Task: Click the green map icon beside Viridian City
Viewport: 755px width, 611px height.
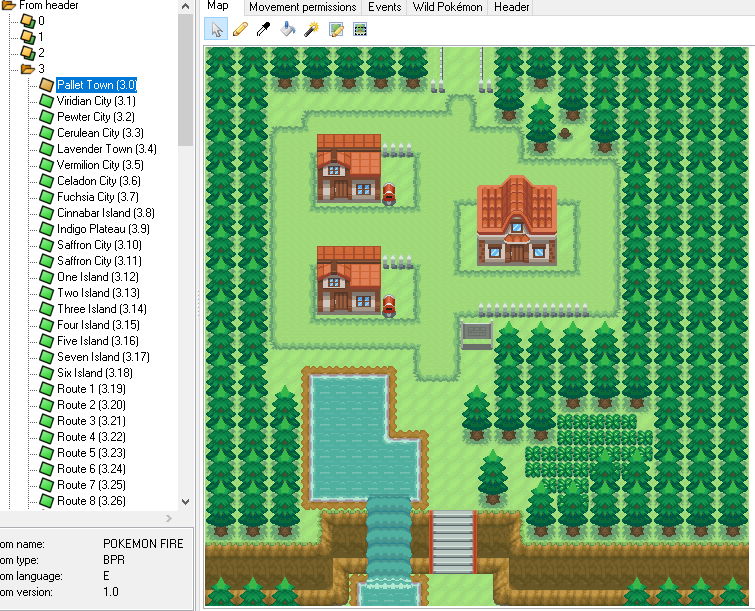Action: click(x=46, y=101)
